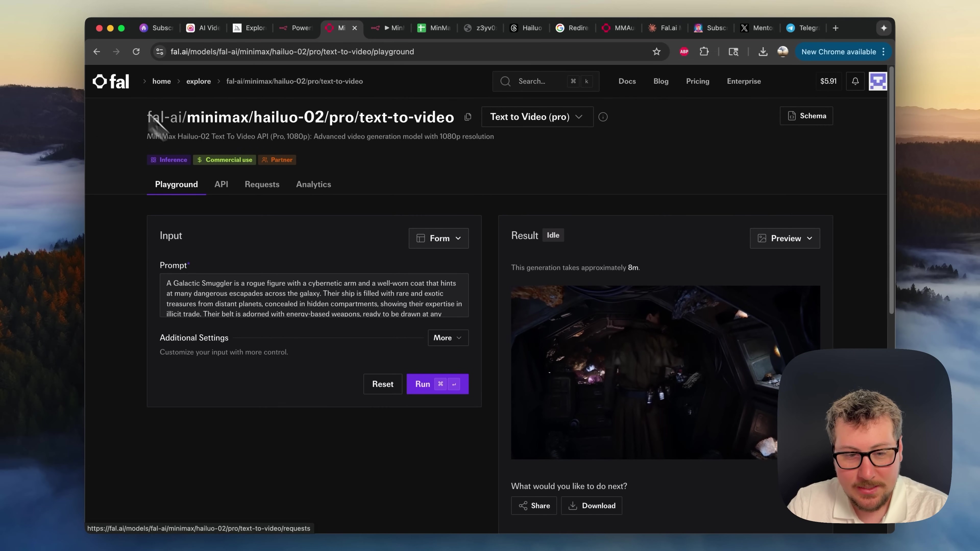
Task: Open the Chrome extensions puzzle icon
Action: [704, 52]
